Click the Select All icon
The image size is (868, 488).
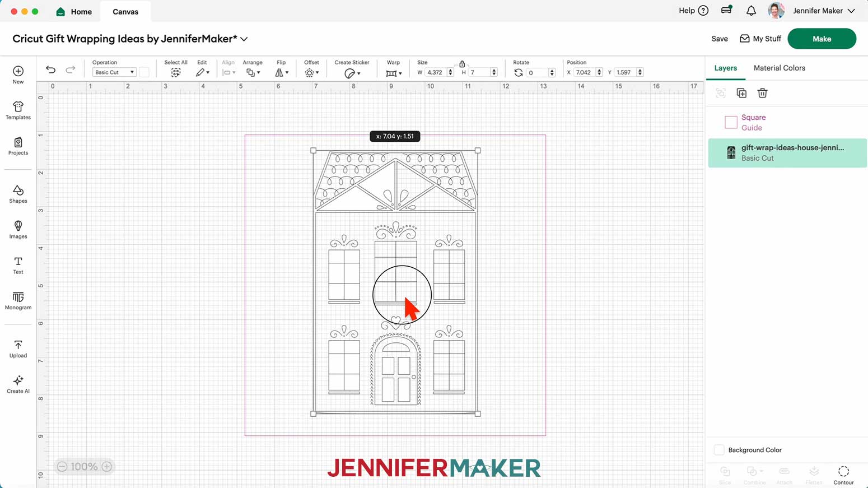176,73
